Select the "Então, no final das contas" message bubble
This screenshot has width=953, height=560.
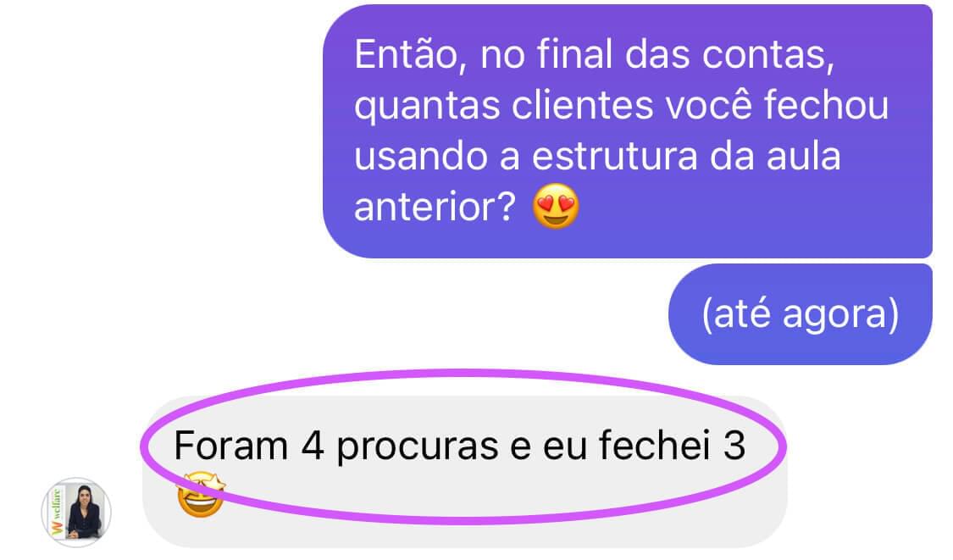pos(627,131)
